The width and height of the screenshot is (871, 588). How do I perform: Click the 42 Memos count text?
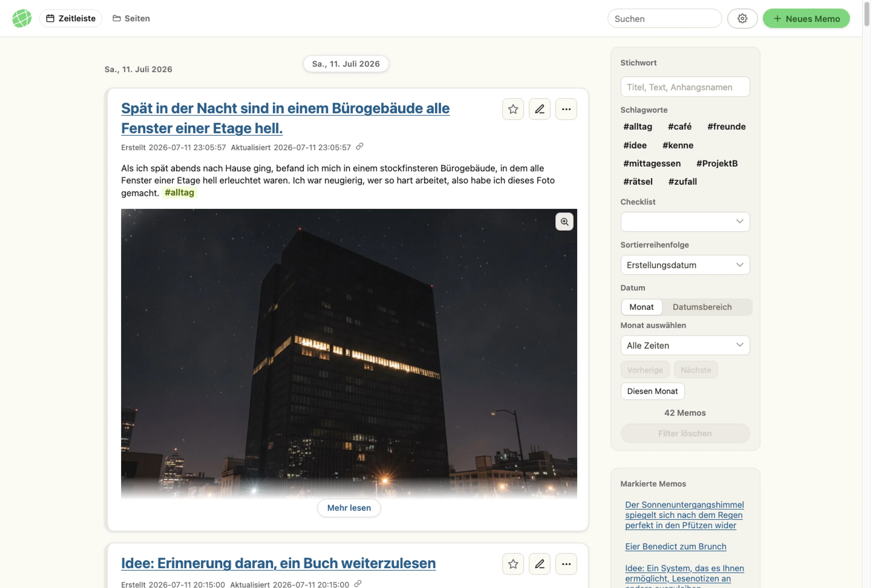pos(685,413)
